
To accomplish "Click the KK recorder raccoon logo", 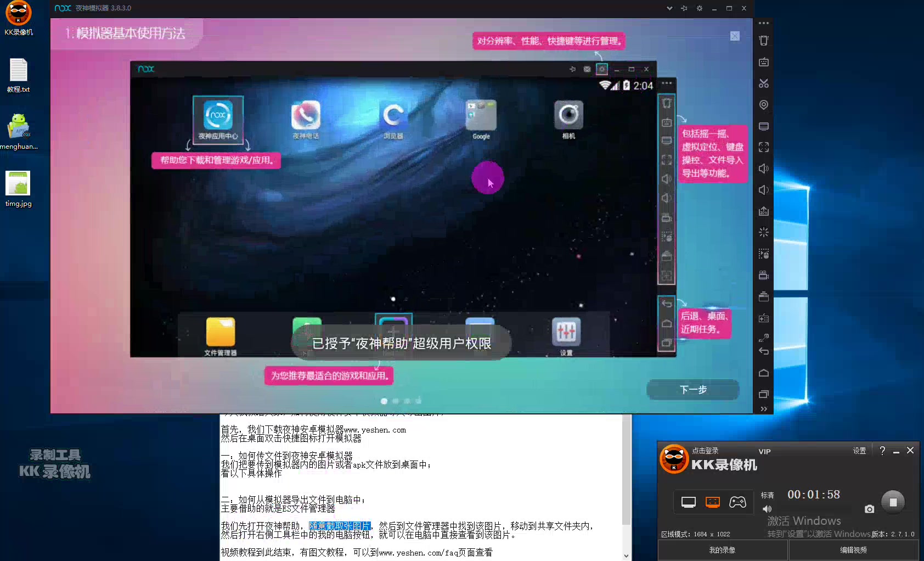I will [x=674, y=459].
